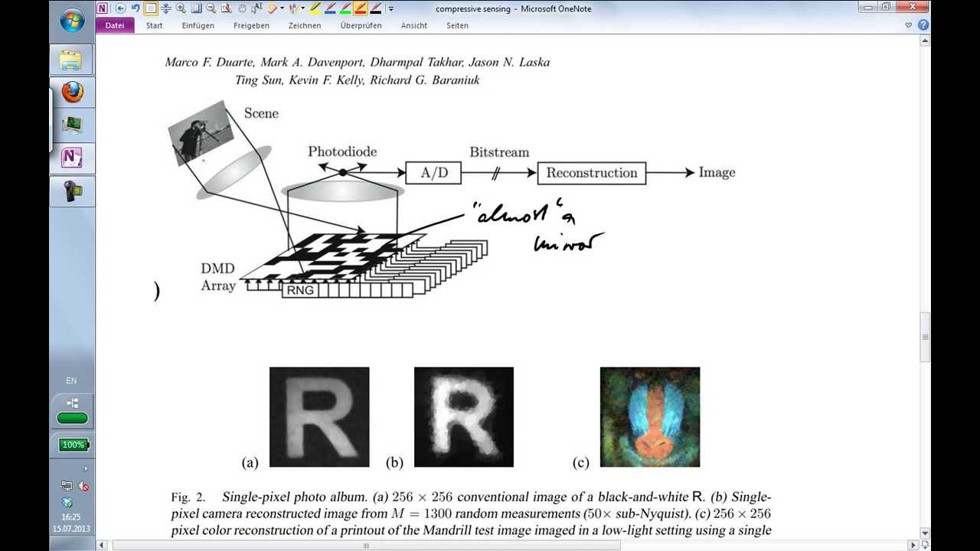980x551 pixels.
Task: Open the camcorder recording app taskbar icon
Action: click(x=72, y=191)
